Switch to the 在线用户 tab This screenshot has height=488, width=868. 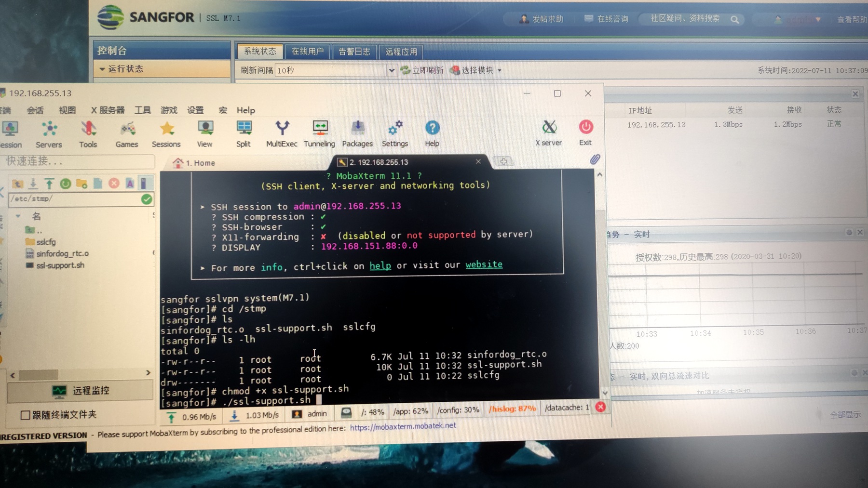coord(307,51)
